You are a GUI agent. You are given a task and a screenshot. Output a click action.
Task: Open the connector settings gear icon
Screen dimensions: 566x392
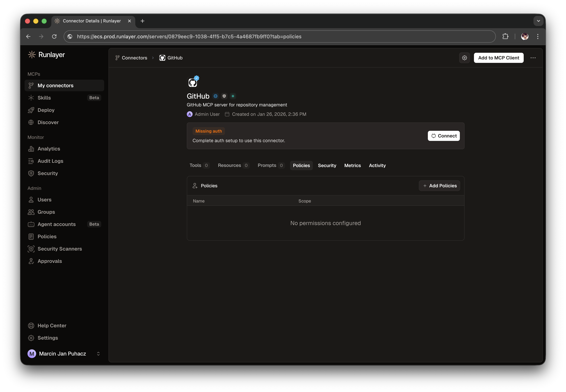tap(464, 58)
